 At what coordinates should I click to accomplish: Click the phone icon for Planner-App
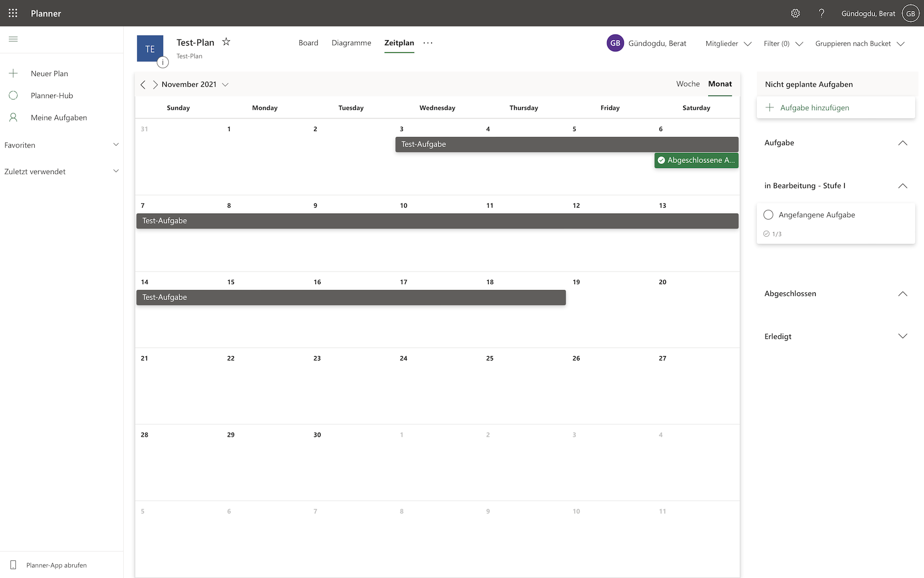(x=13, y=565)
